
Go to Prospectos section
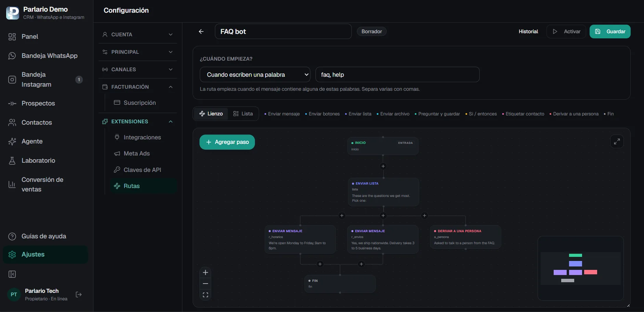click(45, 103)
